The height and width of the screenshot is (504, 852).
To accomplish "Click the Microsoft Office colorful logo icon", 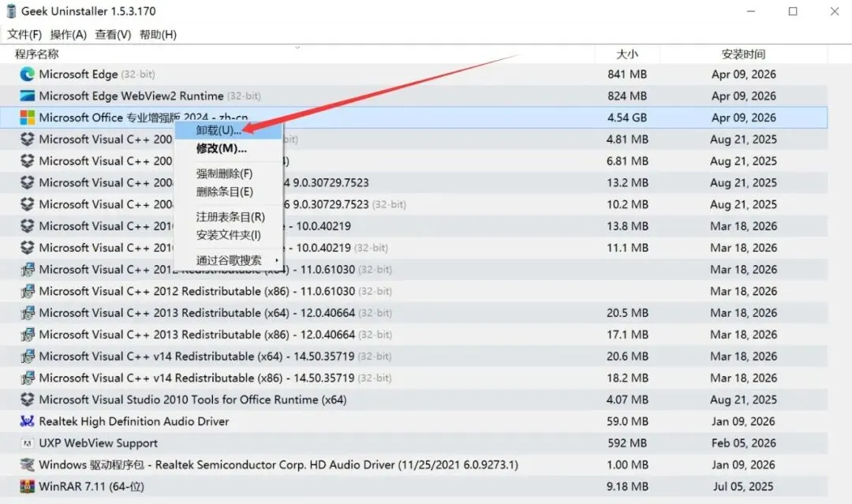I will click(x=27, y=118).
